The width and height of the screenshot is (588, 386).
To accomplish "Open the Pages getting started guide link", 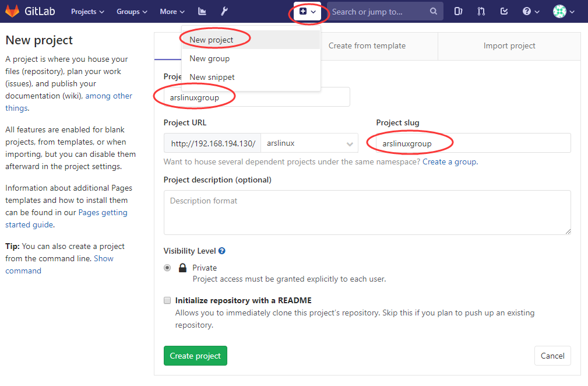I will coord(66,218).
